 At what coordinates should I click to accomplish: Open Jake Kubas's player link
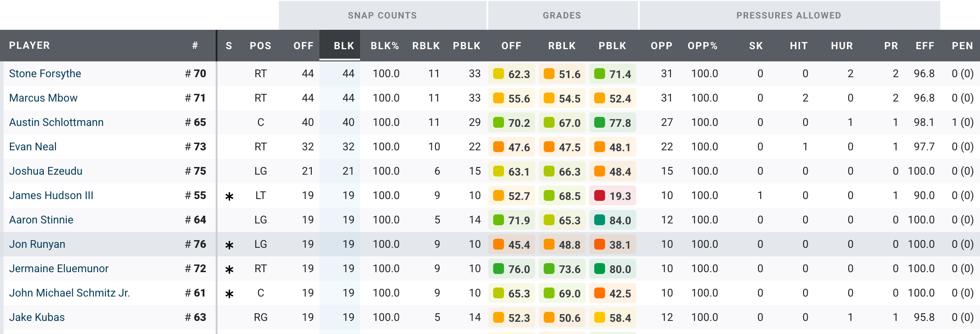[37, 317]
